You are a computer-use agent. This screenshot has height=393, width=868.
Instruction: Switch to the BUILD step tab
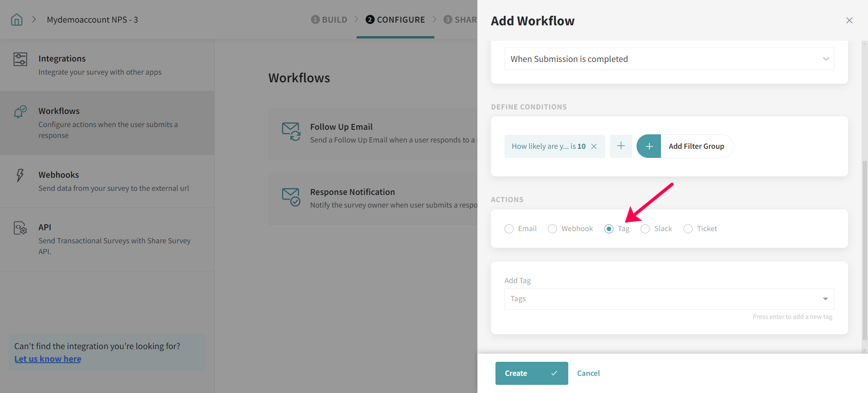tap(329, 19)
